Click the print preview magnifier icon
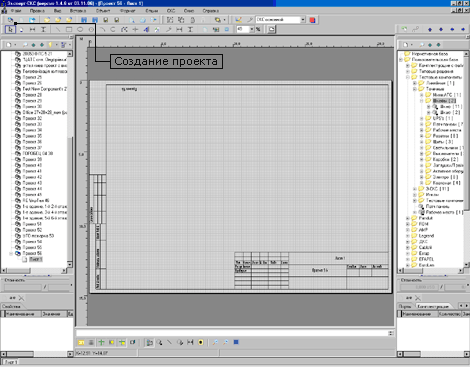Image resolution: width=470 pixels, height=367 pixels. pos(132,20)
